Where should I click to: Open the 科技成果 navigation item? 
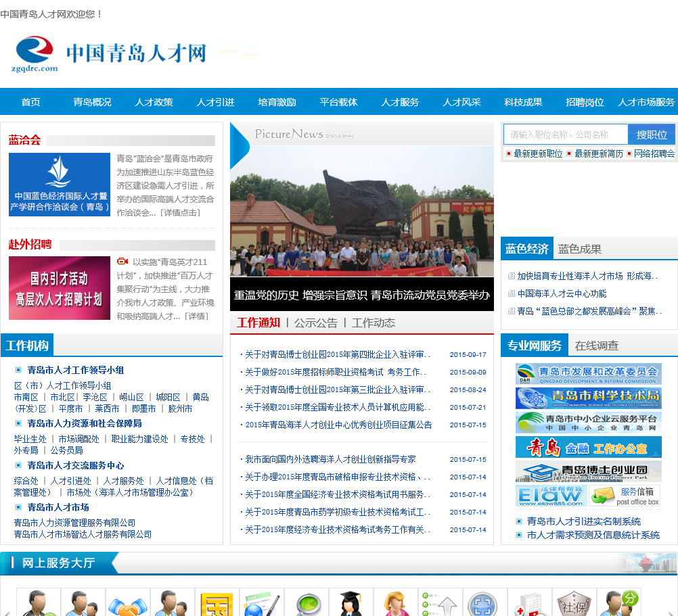[x=523, y=102]
